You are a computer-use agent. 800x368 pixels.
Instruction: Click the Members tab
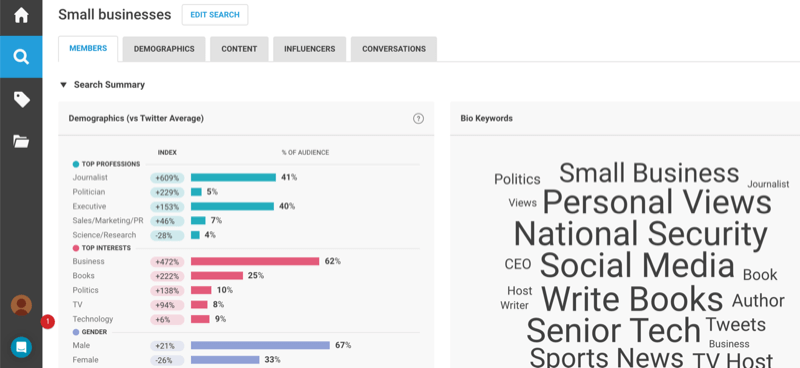point(88,48)
